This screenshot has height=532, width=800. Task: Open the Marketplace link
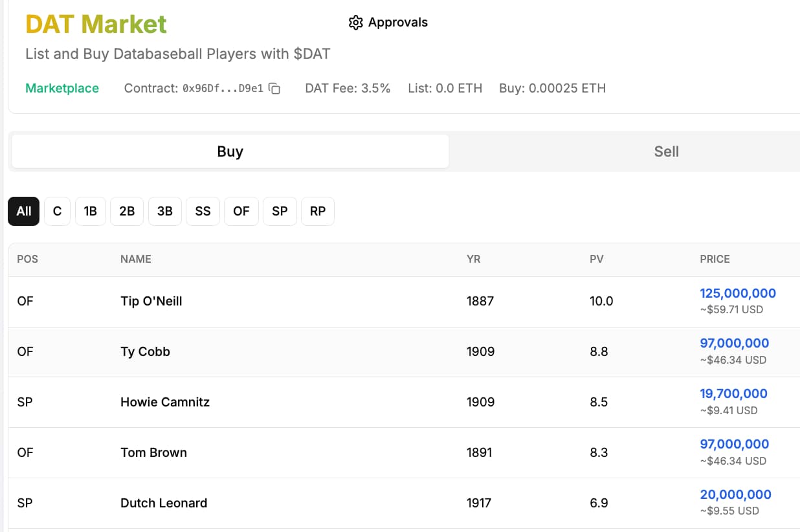pyautogui.click(x=62, y=89)
